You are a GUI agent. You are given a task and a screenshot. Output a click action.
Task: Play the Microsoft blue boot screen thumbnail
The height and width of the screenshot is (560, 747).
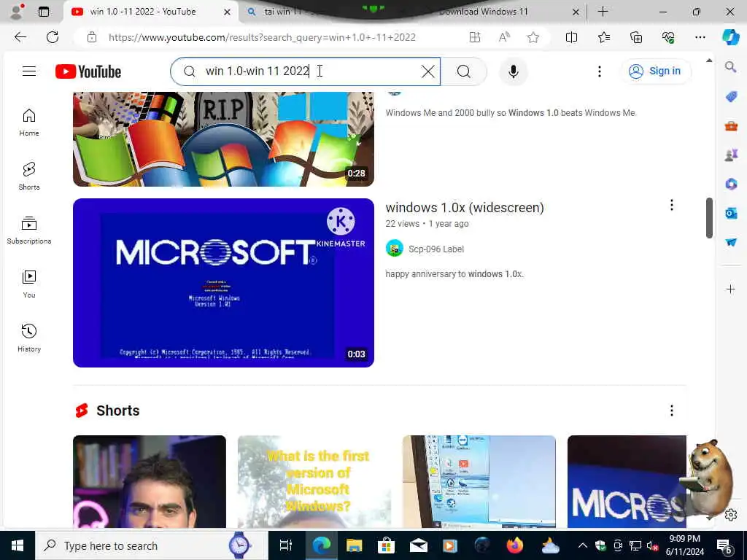pyautogui.click(x=223, y=283)
